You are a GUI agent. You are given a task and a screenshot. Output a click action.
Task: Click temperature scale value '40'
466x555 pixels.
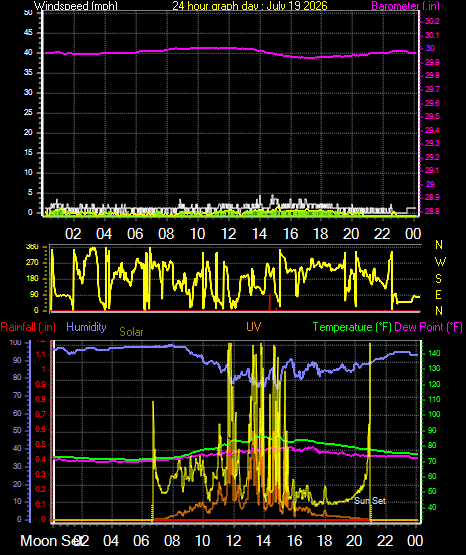tap(432, 507)
